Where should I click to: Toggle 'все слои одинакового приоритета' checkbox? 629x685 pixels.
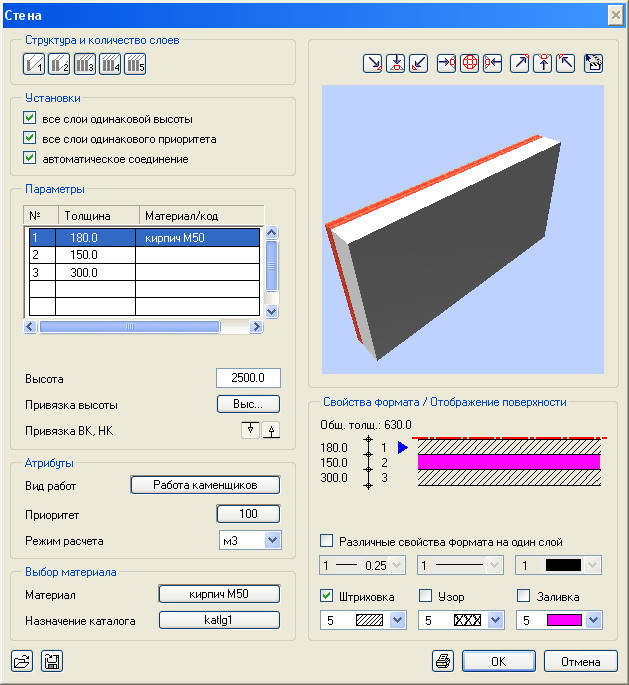(x=30, y=138)
